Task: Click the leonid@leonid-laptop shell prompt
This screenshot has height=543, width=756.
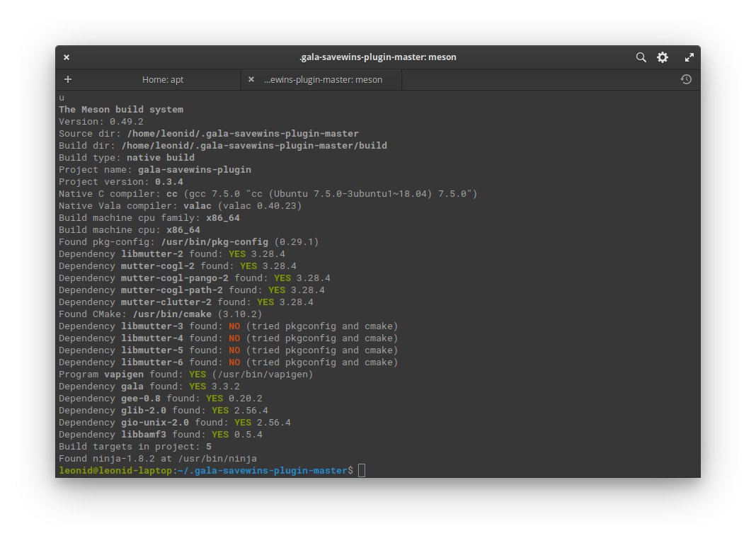Action: click(x=206, y=471)
